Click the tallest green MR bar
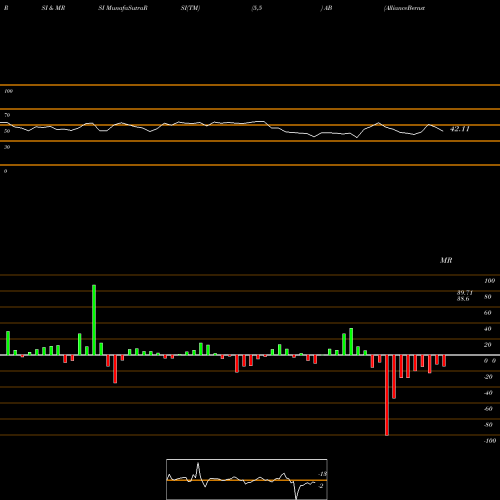Image resolution: width=500 pixels, height=500 pixels. pyautogui.click(x=94, y=320)
